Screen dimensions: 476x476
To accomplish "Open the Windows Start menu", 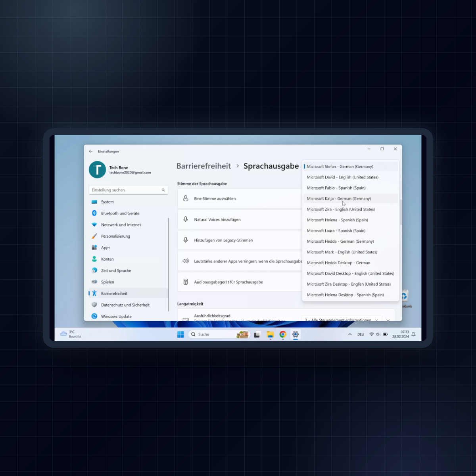I will [x=180, y=334].
